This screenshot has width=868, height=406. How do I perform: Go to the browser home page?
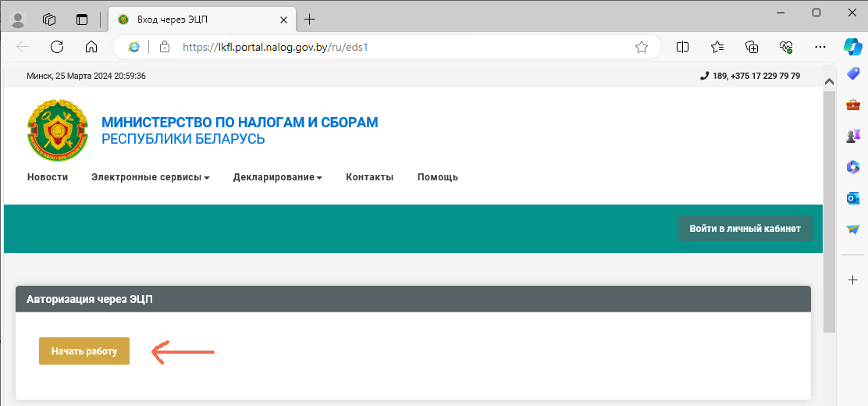[x=91, y=47]
